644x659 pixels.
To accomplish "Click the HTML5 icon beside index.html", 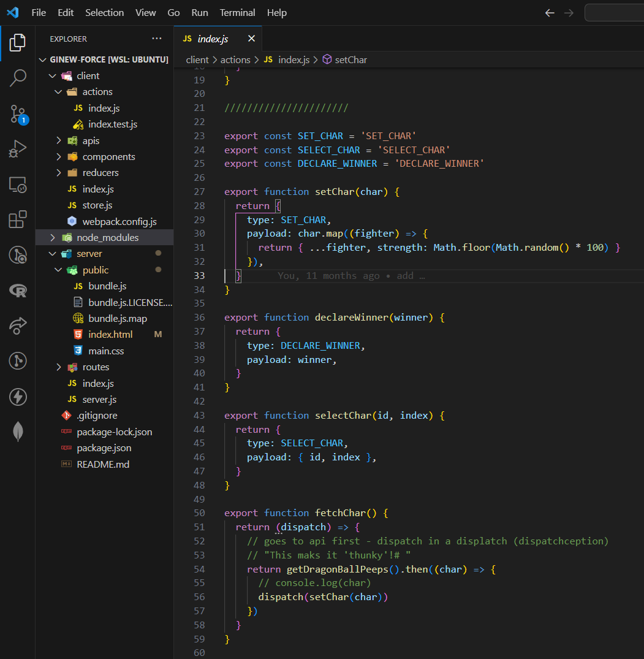I will [x=78, y=335].
